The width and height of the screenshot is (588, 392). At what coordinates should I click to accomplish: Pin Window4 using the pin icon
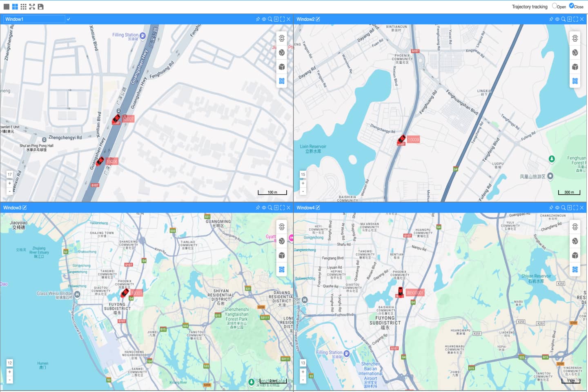pyautogui.click(x=551, y=208)
